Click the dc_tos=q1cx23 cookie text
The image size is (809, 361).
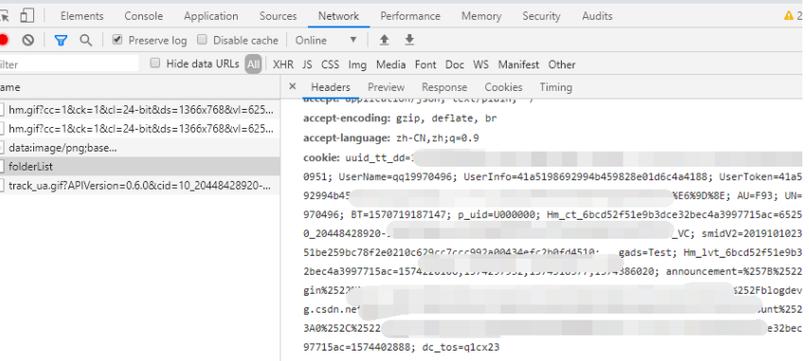pos(461,347)
